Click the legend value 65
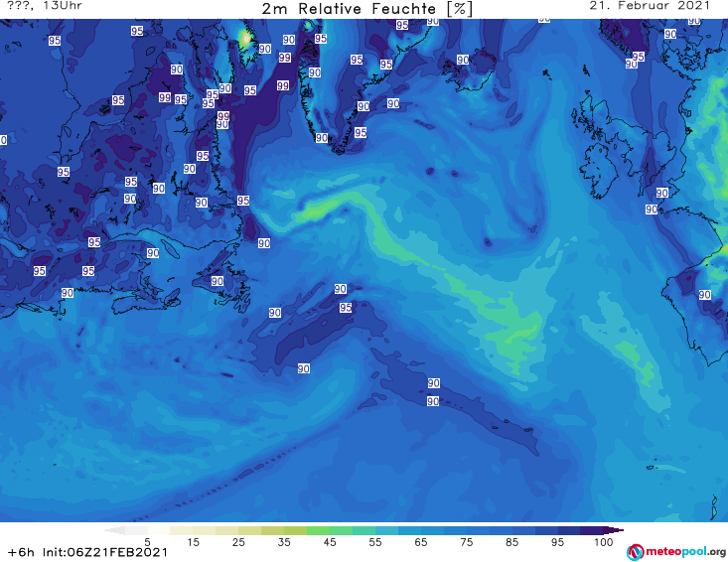The width and height of the screenshot is (728, 562). pyautogui.click(x=421, y=542)
